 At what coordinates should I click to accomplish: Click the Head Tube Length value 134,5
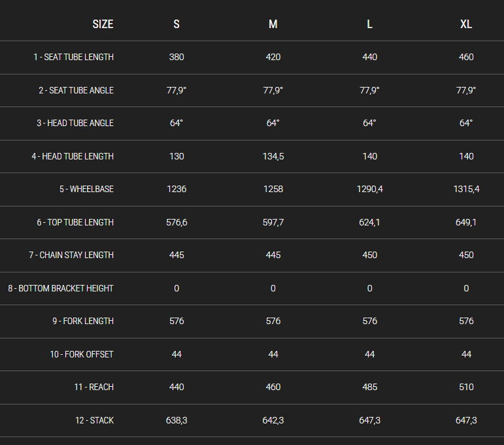click(273, 156)
